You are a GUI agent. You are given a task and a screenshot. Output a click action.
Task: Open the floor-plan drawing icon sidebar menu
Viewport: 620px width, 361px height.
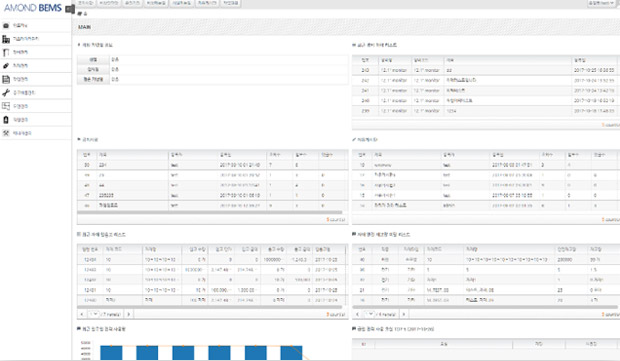6,106
